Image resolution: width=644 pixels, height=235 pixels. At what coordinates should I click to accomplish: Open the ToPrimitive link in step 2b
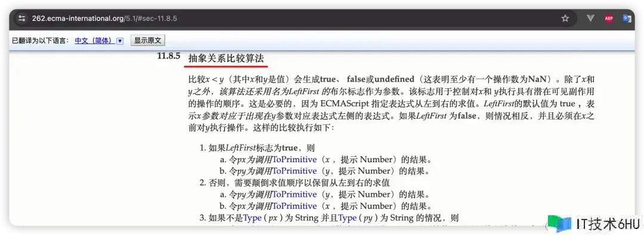click(295, 206)
